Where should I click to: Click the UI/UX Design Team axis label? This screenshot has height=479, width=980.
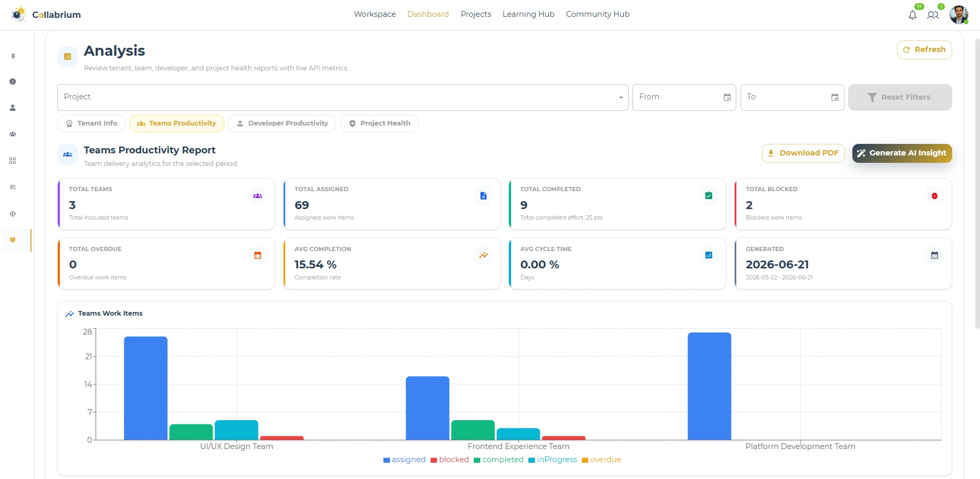[236, 446]
